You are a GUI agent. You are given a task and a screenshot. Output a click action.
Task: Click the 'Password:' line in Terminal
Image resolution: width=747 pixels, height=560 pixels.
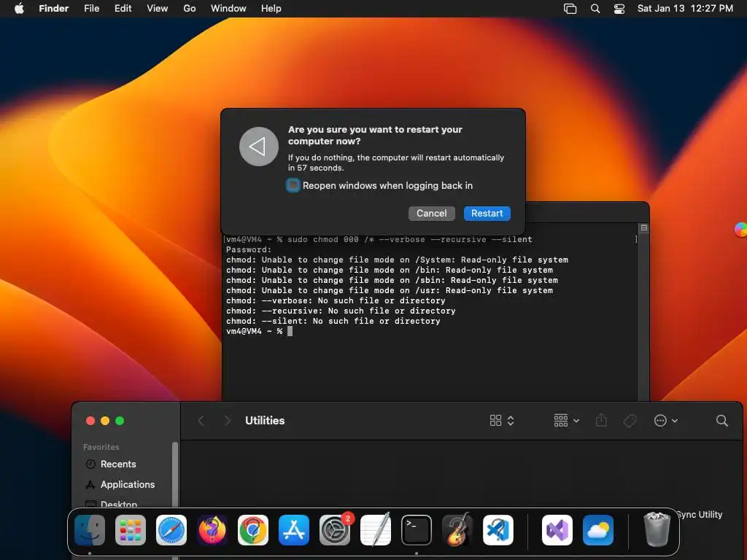(x=249, y=249)
